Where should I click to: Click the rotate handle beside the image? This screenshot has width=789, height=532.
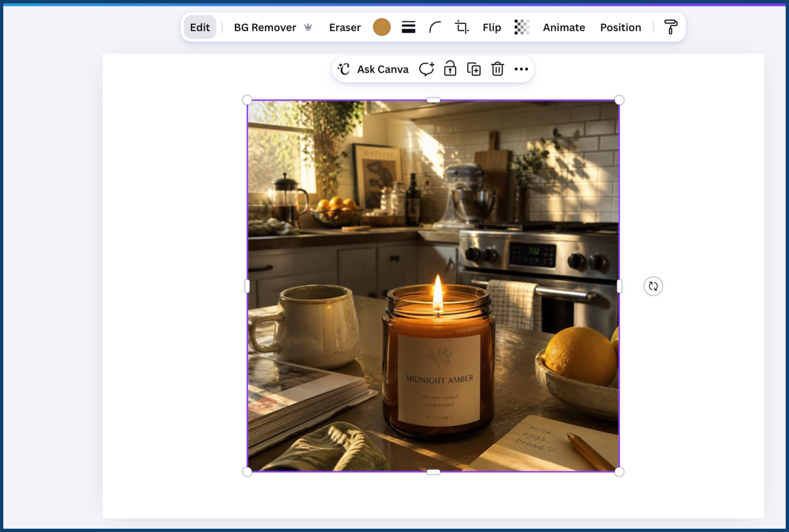pyautogui.click(x=653, y=286)
